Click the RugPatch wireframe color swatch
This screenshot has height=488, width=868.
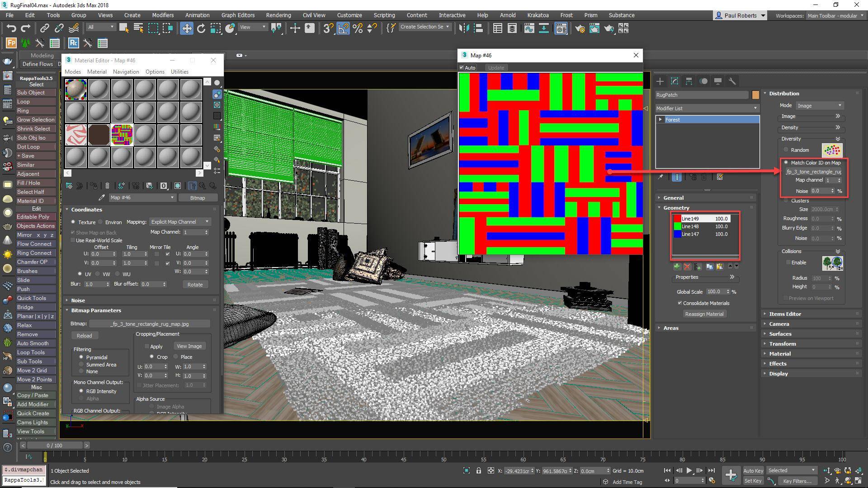tap(755, 95)
